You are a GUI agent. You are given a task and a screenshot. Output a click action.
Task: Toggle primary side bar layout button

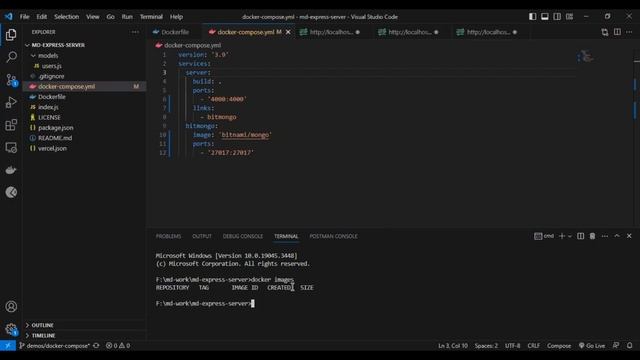pos(533,17)
